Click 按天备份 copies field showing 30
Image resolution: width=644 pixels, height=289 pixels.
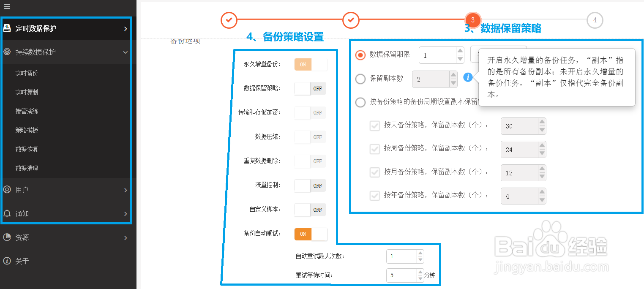click(519, 126)
